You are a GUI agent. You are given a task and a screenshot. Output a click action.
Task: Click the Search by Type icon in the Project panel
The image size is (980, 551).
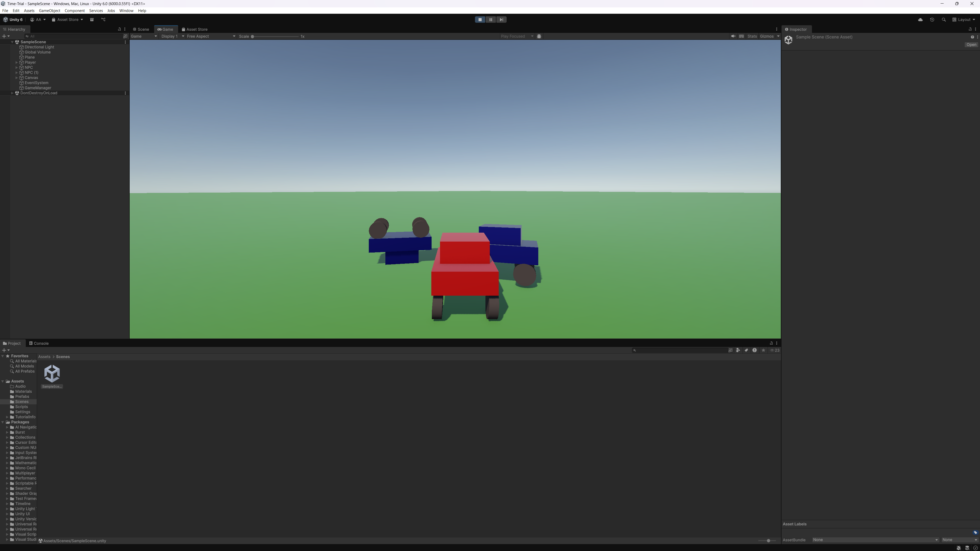tap(738, 350)
